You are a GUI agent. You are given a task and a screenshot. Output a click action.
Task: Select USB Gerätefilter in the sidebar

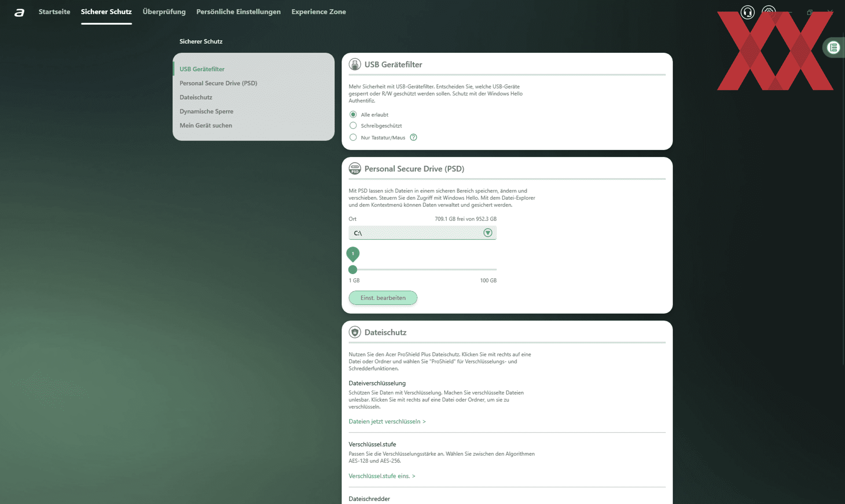click(202, 69)
